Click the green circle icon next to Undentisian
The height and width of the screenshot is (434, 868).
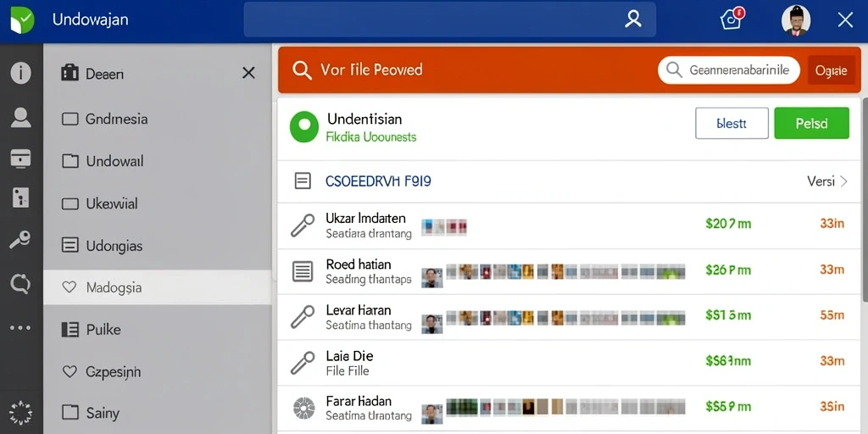304,127
